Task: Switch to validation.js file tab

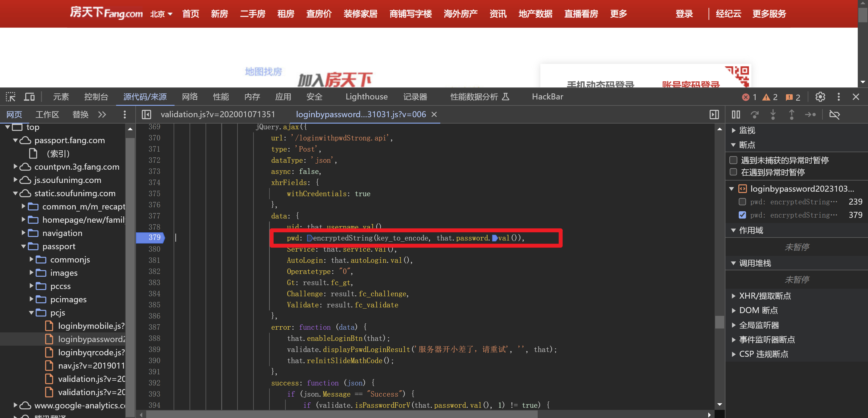Action: [x=218, y=115]
